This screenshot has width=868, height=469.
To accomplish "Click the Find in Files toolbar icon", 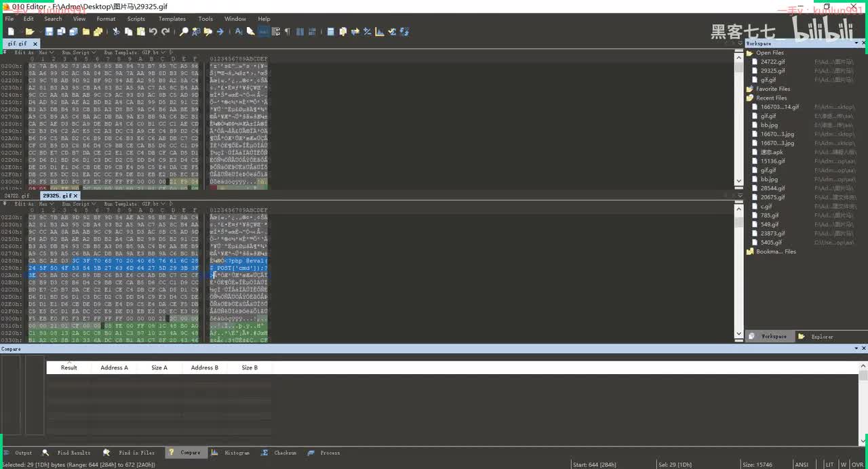I will (x=208, y=31).
